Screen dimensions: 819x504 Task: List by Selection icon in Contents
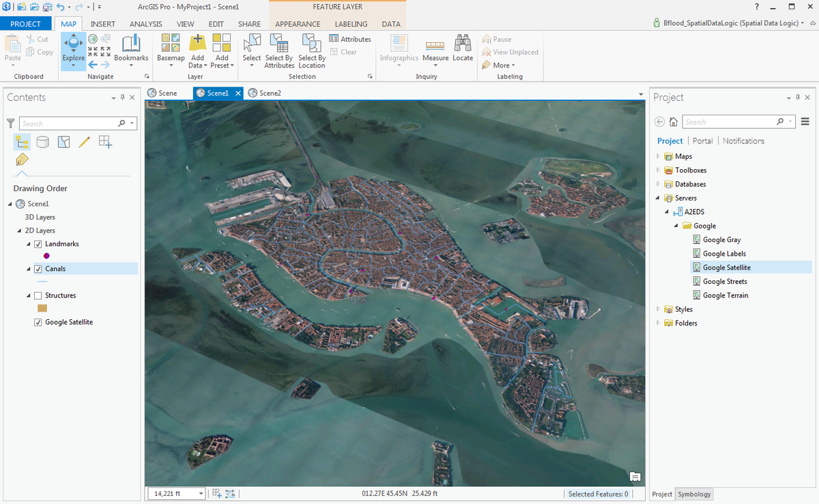[x=63, y=141]
